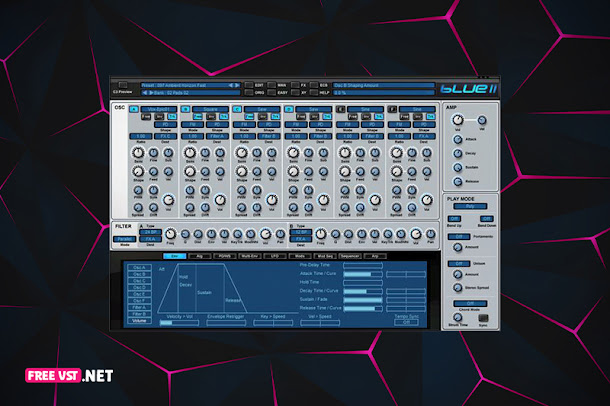Open the Mods tab
This screenshot has height=406, width=610.
[300, 256]
